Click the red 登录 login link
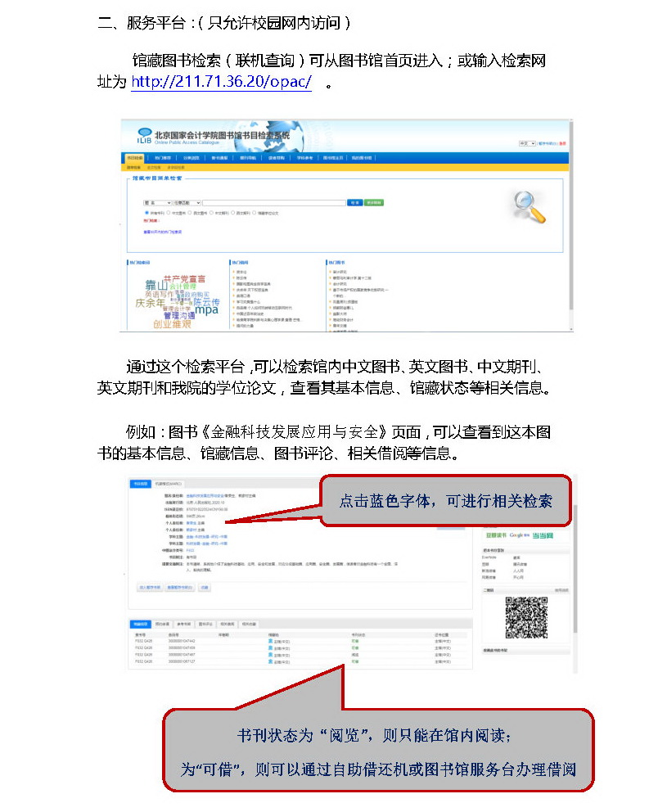 [x=563, y=143]
